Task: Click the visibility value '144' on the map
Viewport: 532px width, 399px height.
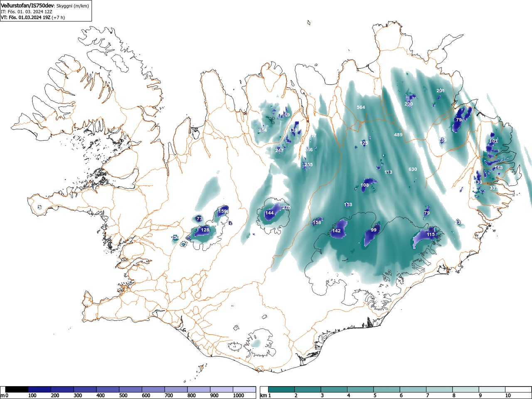Action: pos(269,213)
